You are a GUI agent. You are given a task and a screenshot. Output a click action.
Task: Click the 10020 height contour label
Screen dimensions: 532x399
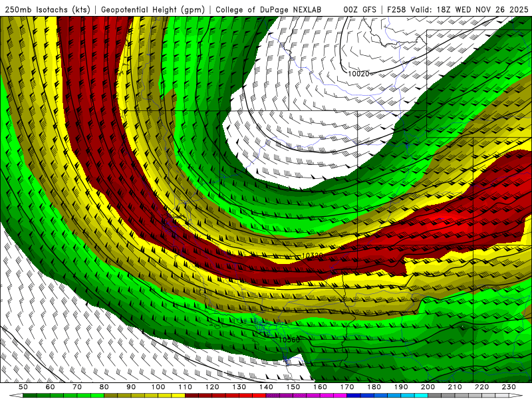[358, 74]
